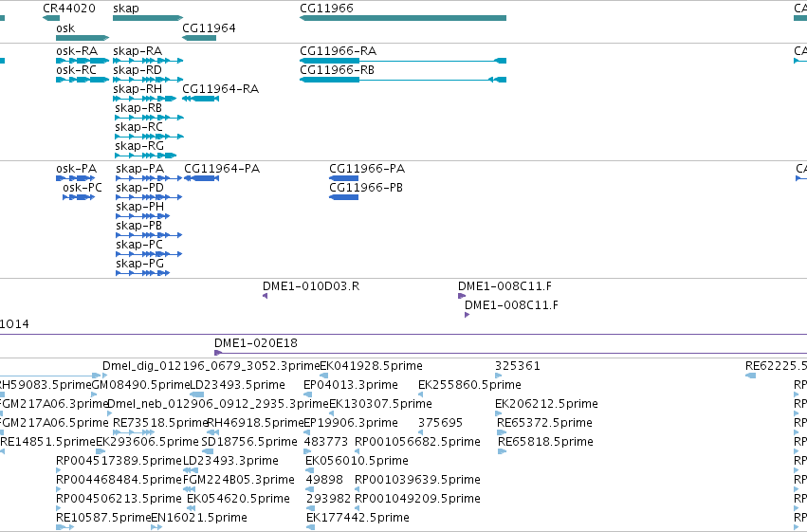
Task: Open EST LD23493.5prime
Action: pos(237,385)
